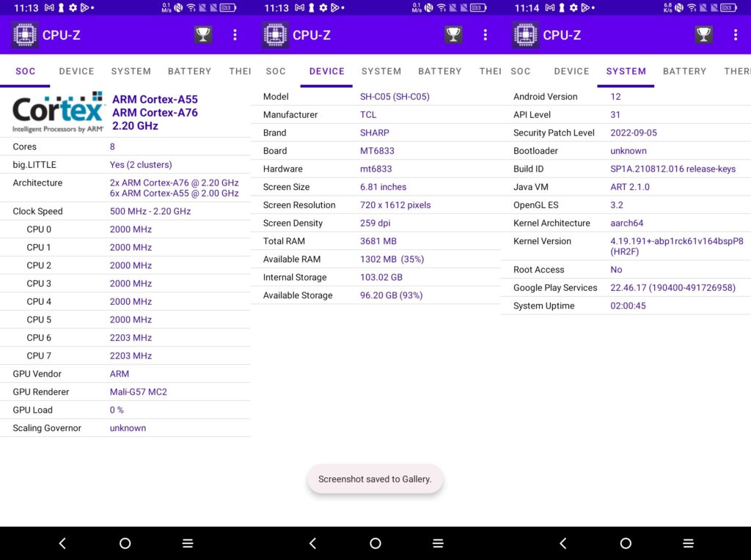Select Internal Storage "103.02 GB" value

coord(381,277)
